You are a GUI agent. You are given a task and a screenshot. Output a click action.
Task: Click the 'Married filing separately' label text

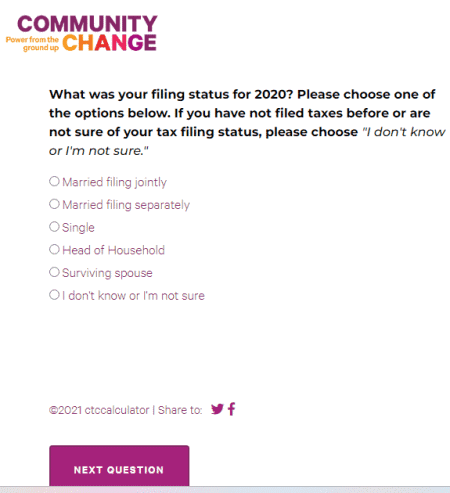point(126,205)
